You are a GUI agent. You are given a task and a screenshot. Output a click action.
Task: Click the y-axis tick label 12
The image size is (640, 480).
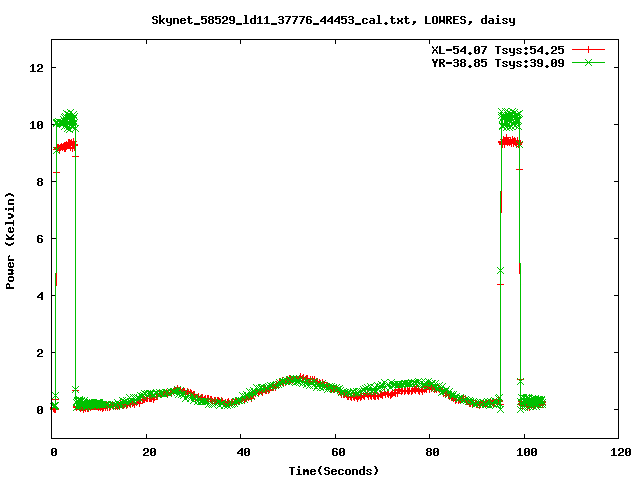tap(36, 68)
